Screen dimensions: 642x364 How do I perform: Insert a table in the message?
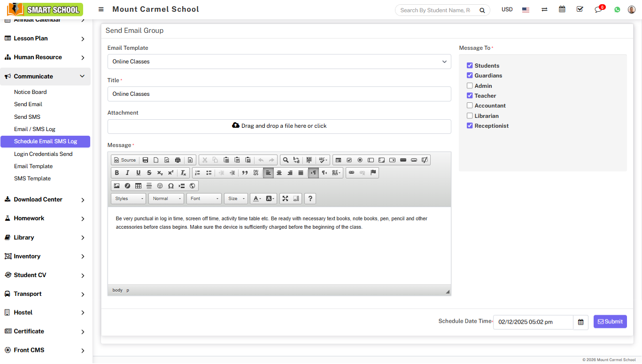click(x=138, y=186)
